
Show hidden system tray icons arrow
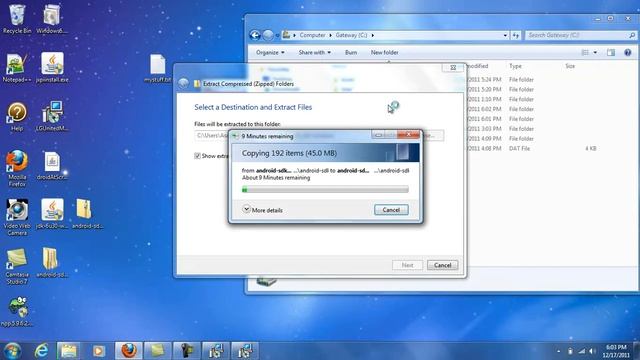click(558, 351)
